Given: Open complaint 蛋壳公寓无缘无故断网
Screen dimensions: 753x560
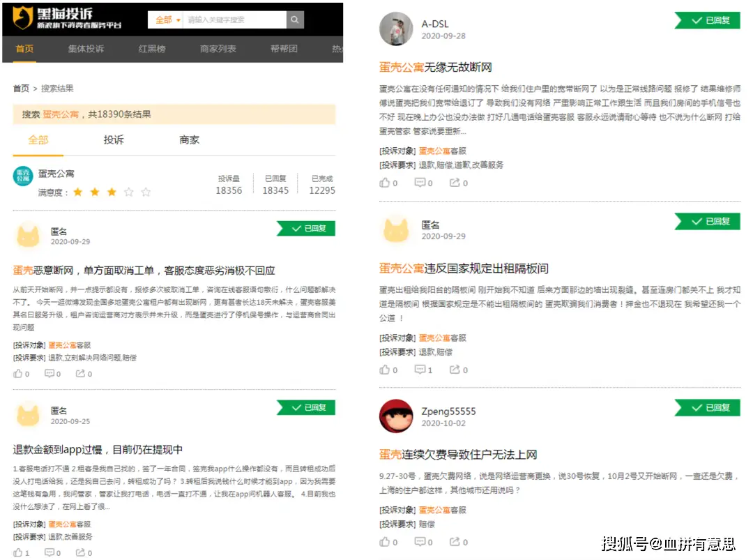Looking at the screenshot, I should [x=436, y=67].
